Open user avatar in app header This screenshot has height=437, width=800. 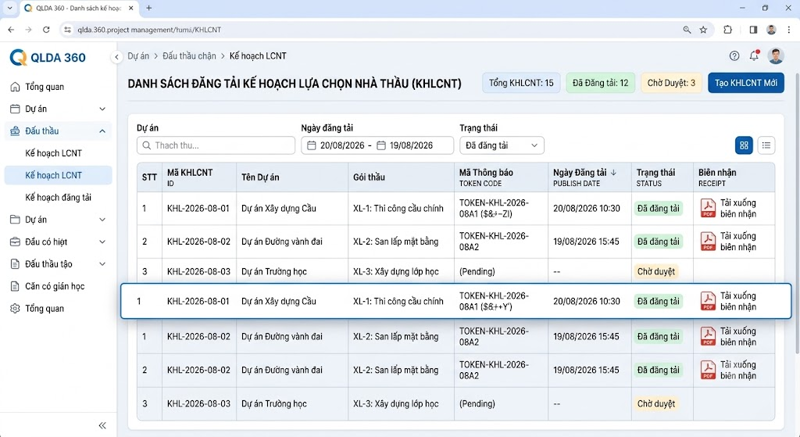[776, 56]
